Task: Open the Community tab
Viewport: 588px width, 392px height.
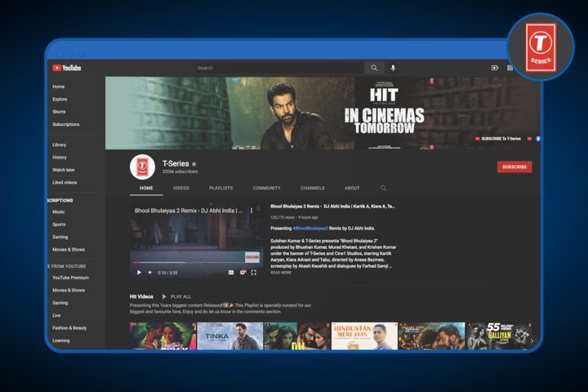Action: point(266,188)
